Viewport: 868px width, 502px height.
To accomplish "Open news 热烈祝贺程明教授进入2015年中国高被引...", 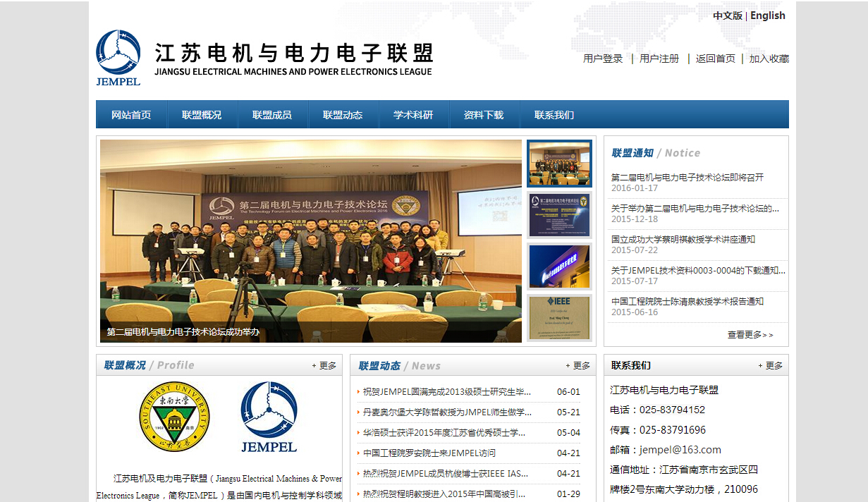I will 444,494.
